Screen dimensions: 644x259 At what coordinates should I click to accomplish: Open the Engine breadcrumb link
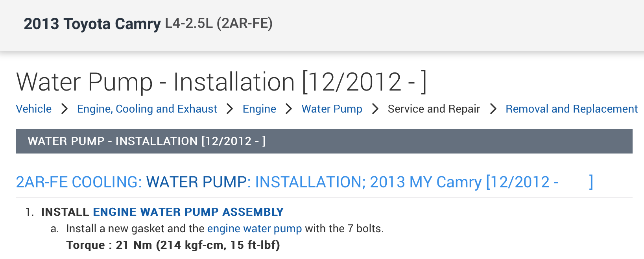click(259, 109)
